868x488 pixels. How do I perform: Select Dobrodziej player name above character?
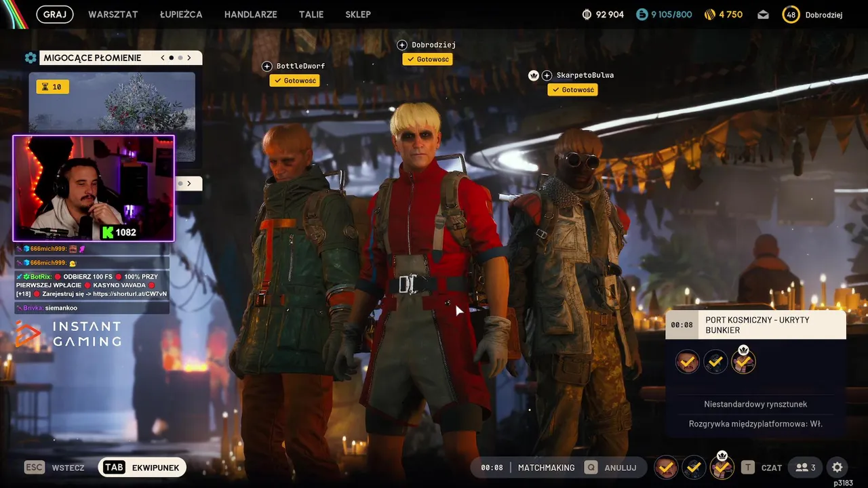433,45
